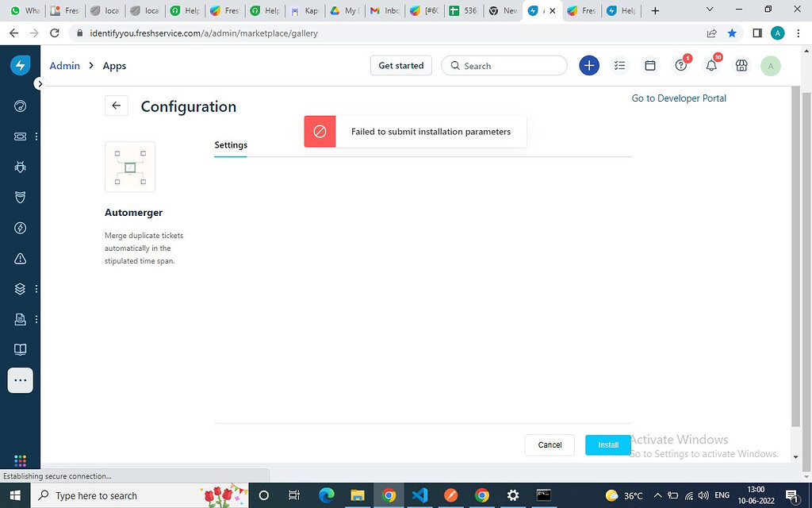The image size is (812, 508).
Task: Open the calendar icon in the header
Action: [x=649, y=65]
